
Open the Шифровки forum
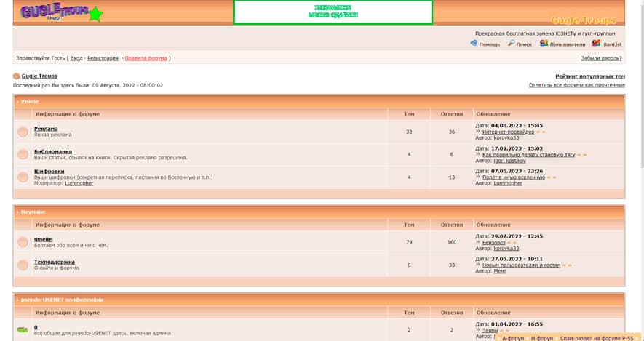(49, 171)
